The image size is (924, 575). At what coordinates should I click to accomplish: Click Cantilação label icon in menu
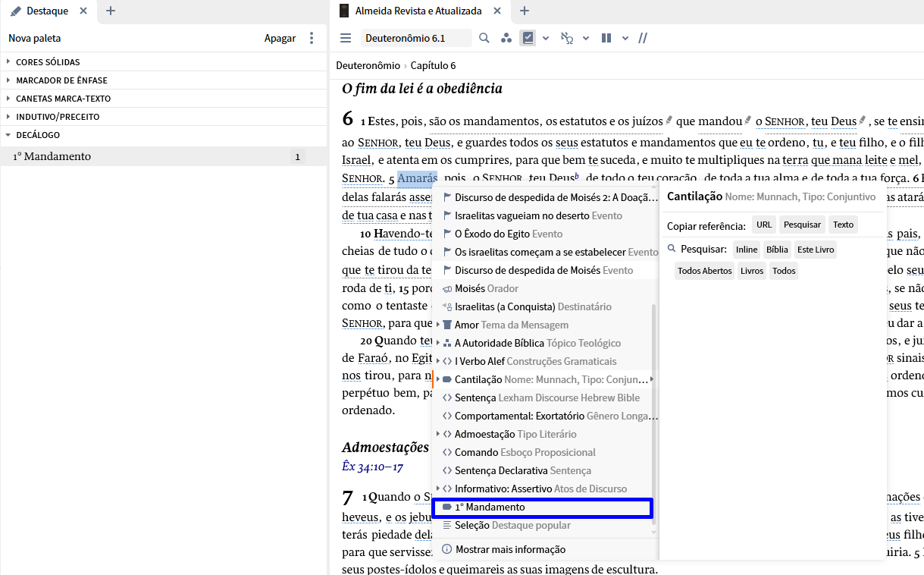[x=447, y=379]
